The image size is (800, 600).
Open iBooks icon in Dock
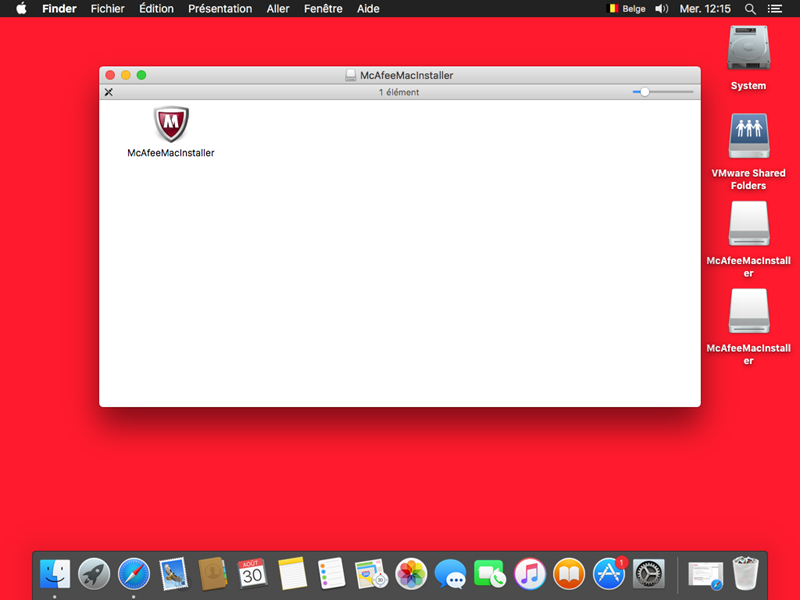coord(569,573)
